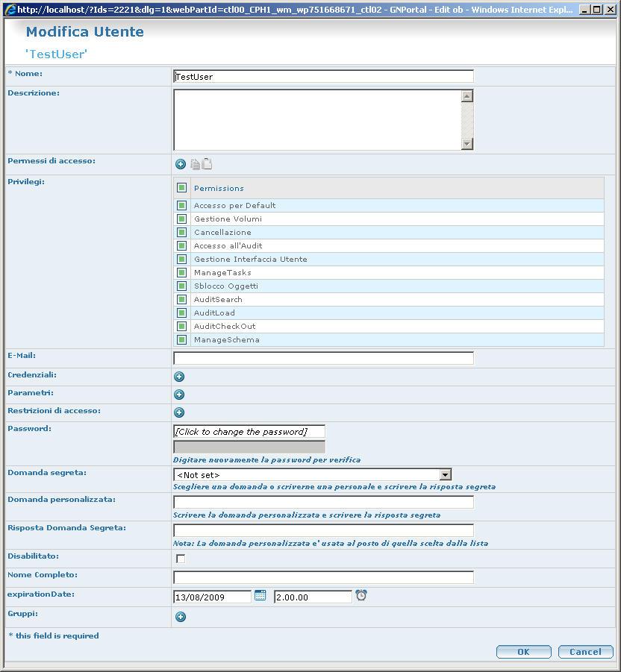Open the expiration time clock picker
621x672 pixels.
click(361, 595)
